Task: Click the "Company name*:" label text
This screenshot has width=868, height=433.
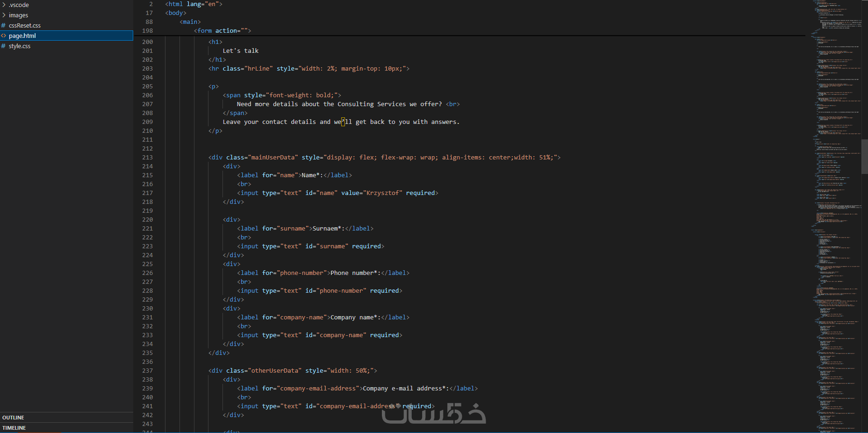Action: [x=356, y=318]
